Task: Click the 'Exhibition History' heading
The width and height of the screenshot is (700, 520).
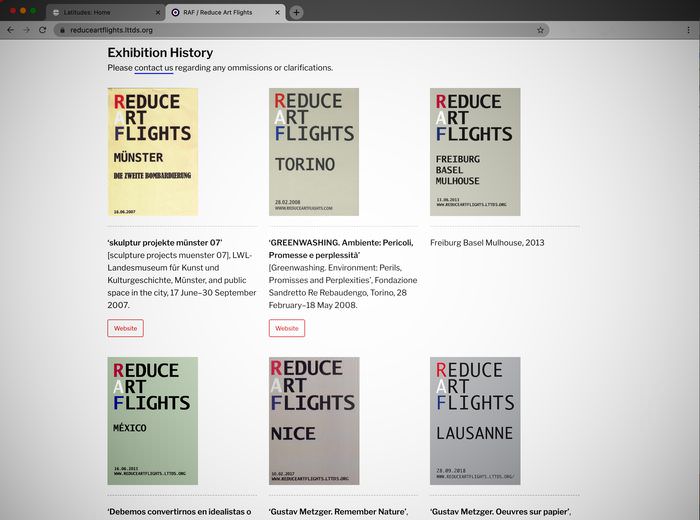Action: [x=160, y=53]
